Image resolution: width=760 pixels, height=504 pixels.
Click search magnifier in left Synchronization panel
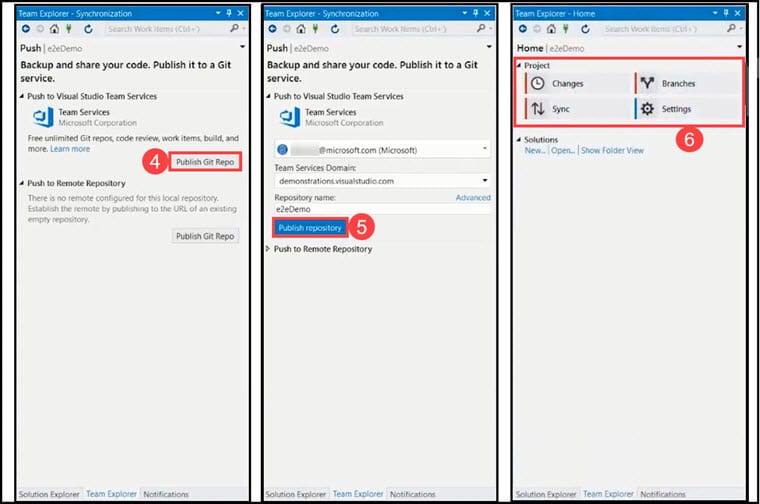[x=234, y=29]
